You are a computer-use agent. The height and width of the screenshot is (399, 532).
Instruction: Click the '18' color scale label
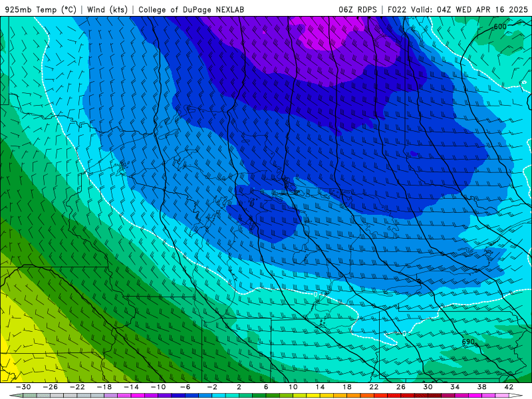click(x=347, y=387)
